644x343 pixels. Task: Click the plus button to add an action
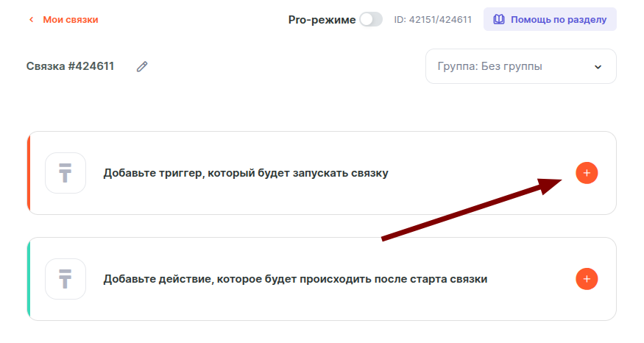[x=586, y=279]
